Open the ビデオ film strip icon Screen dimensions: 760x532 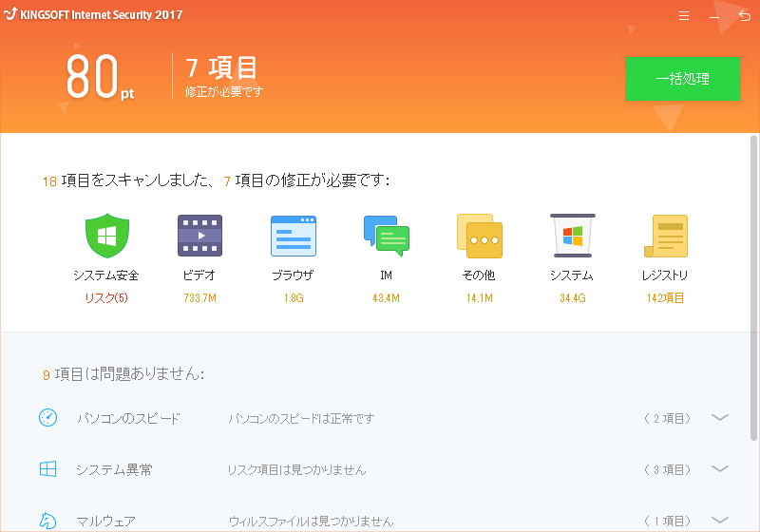(x=199, y=236)
